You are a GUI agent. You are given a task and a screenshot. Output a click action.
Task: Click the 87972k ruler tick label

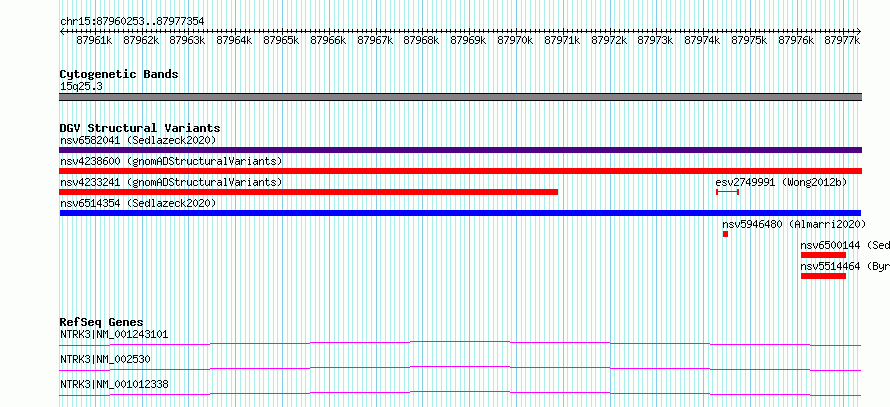(608, 40)
